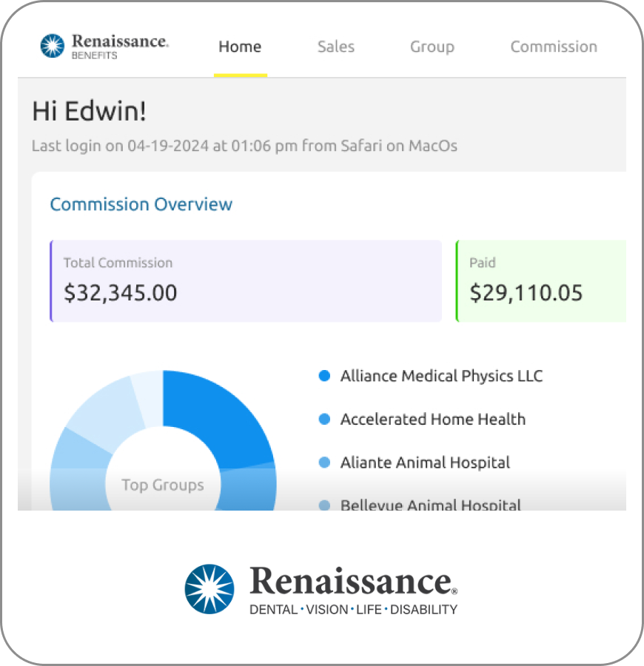
Task: Go to the Group tab
Action: (x=432, y=47)
